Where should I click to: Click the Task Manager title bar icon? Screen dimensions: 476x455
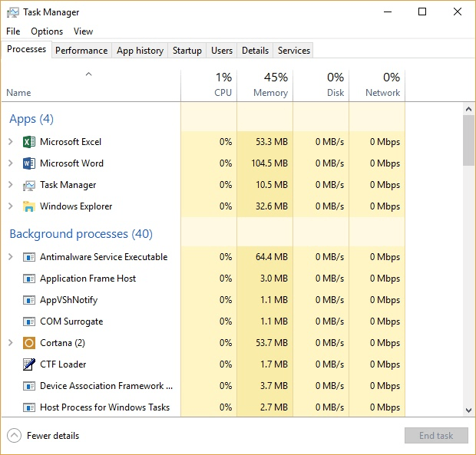point(13,12)
